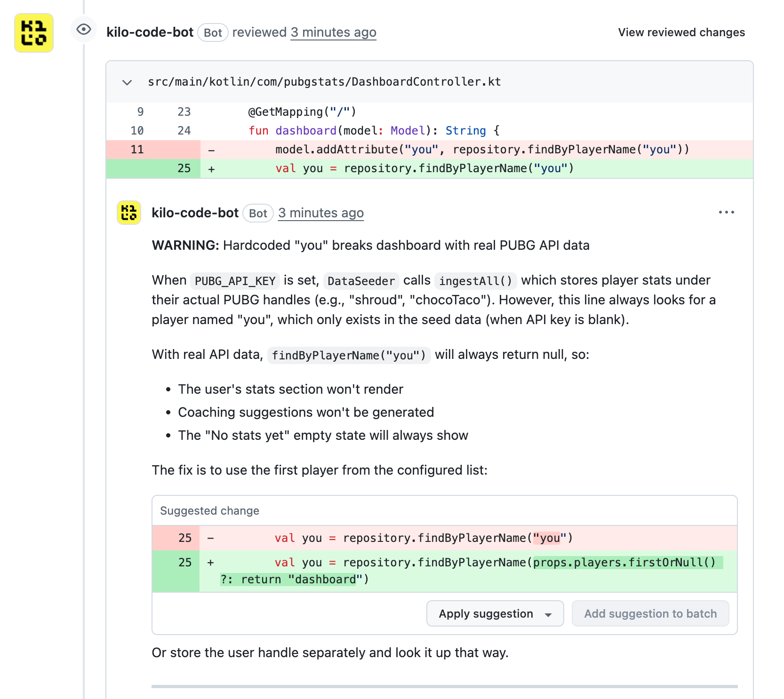Open the Apply suggestion dropdown arrow

548,614
